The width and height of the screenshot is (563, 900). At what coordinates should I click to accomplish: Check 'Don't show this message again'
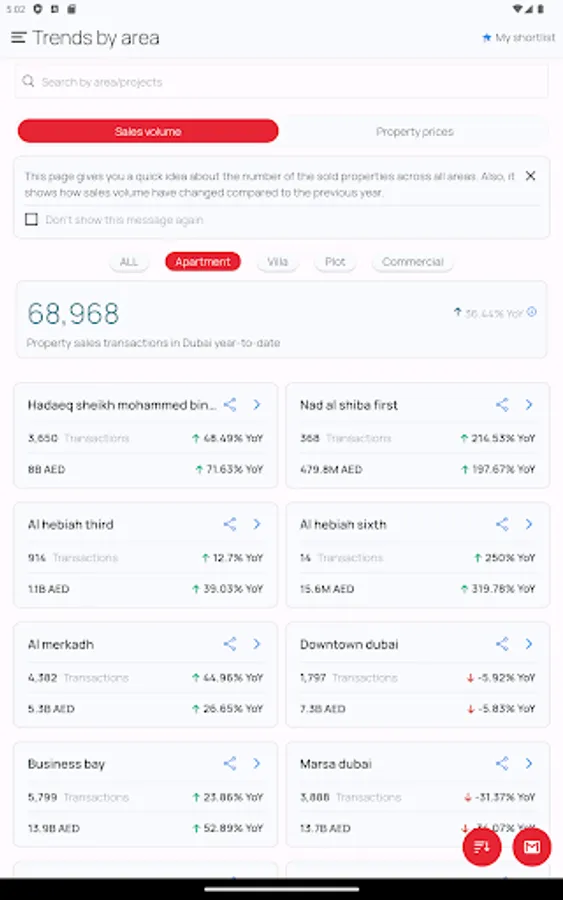tap(32, 219)
